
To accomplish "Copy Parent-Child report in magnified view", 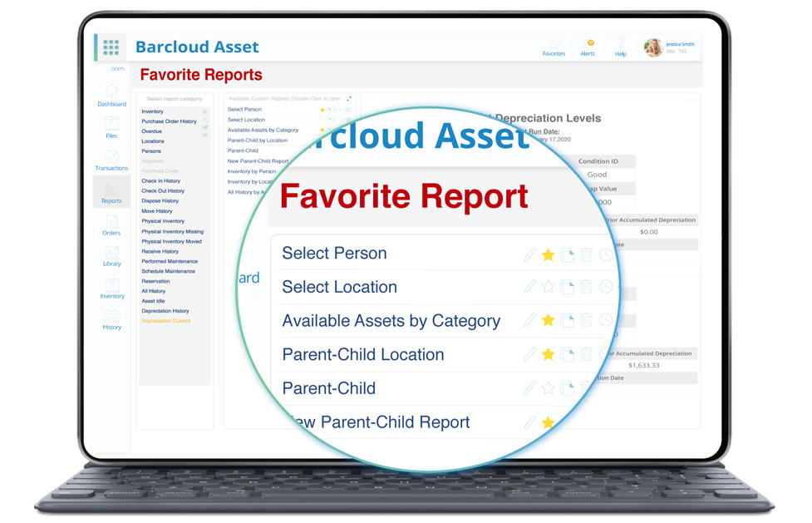I will point(568,388).
